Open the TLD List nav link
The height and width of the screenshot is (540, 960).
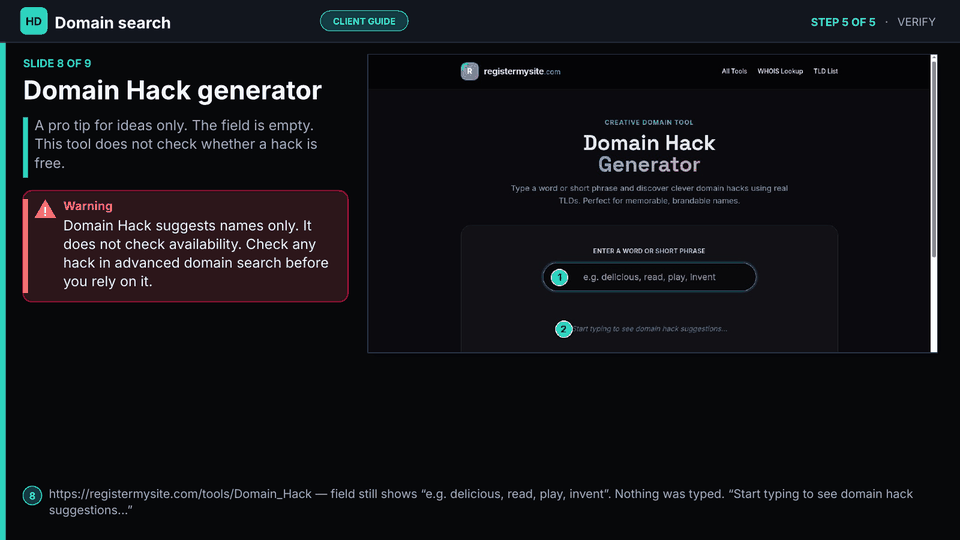click(825, 71)
